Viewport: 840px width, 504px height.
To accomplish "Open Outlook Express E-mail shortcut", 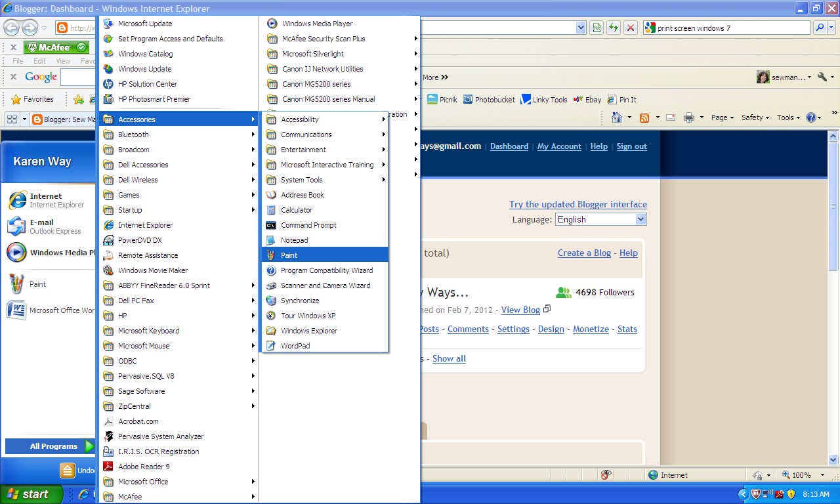I will point(50,226).
